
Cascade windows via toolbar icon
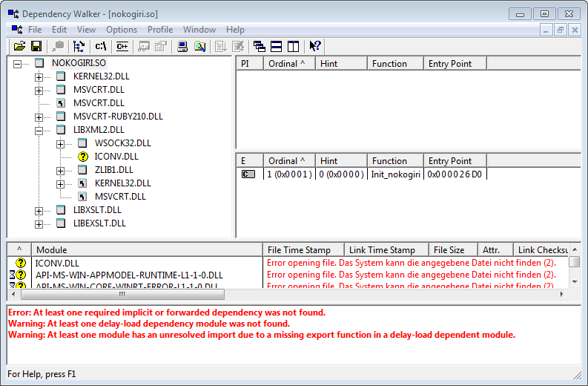click(259, 46)
